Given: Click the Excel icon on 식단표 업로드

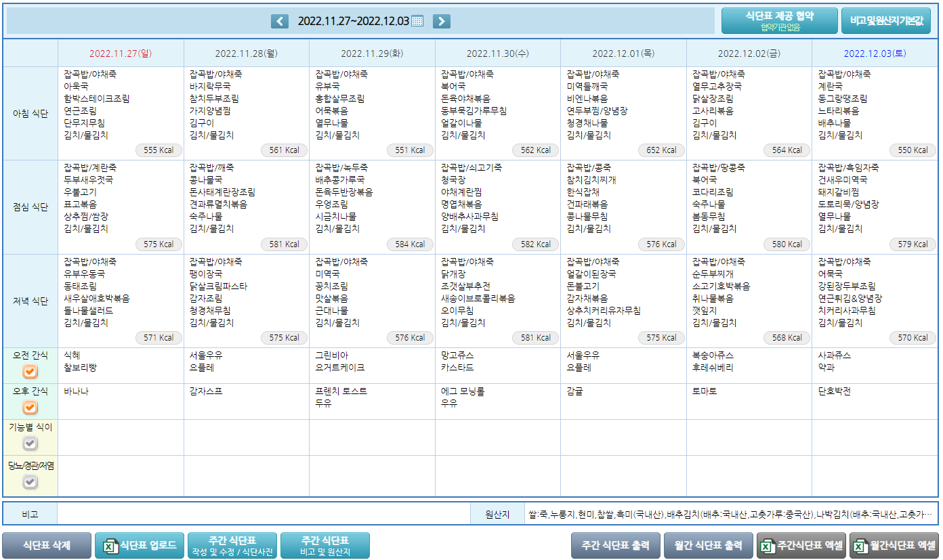Looking at the screenshot, I should coord(108,546).
